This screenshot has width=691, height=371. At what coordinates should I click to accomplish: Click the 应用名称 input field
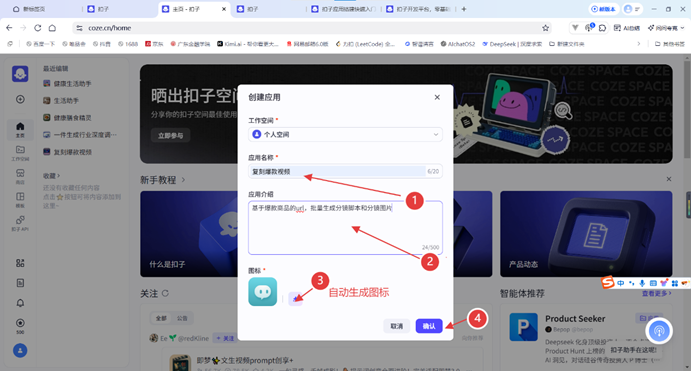pos(345,171)
